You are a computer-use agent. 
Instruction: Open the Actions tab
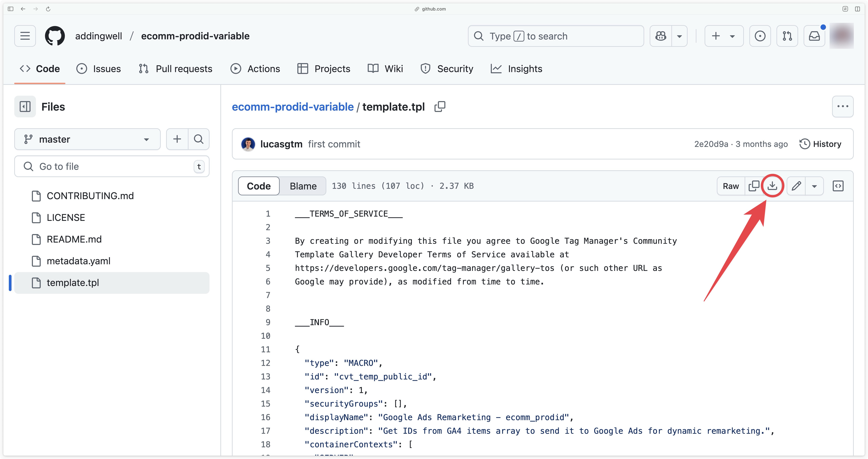coord(255,69)
